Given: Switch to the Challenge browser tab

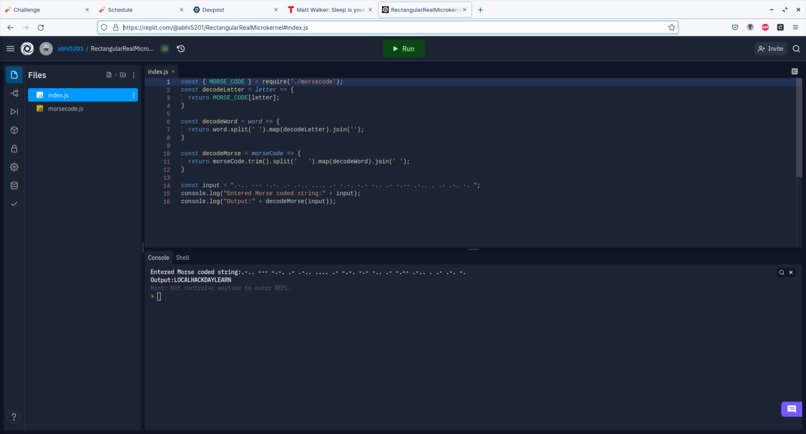Looking at the screenshot, I should pyautogui.click(x=46, y=10).
